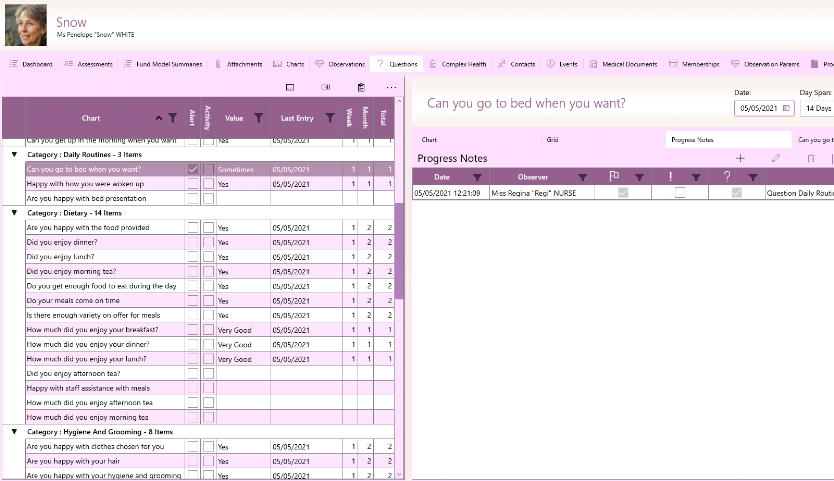Open the calendar picker in Date field
This screenshot has width=834, height=481.
[786, 108]
